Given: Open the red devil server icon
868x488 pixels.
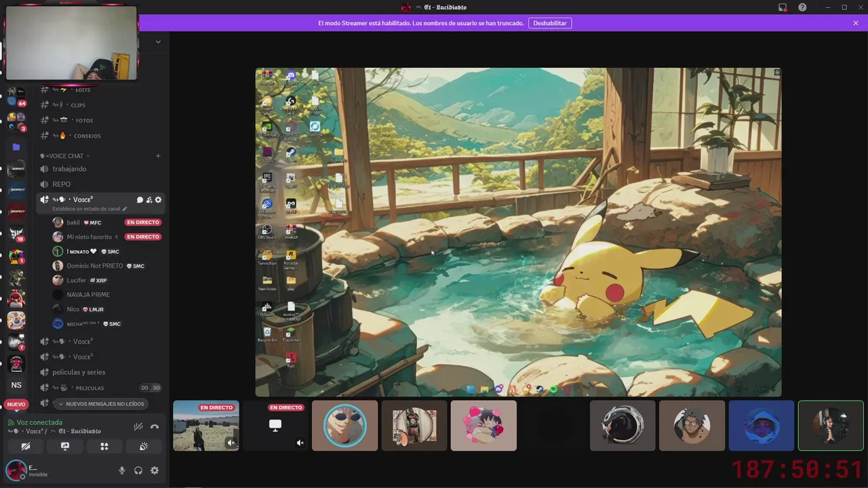Looking at the screenshot, I should click(x=16, y=363).
